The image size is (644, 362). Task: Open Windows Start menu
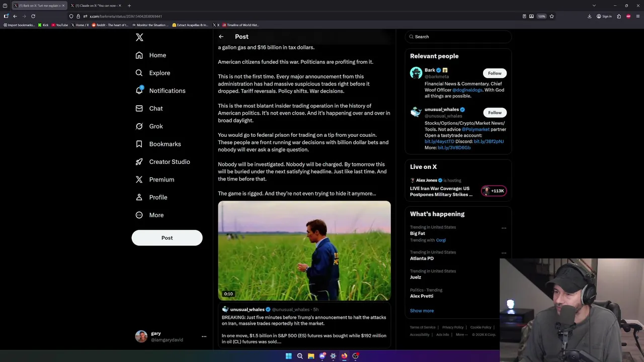tap(288, 356)
